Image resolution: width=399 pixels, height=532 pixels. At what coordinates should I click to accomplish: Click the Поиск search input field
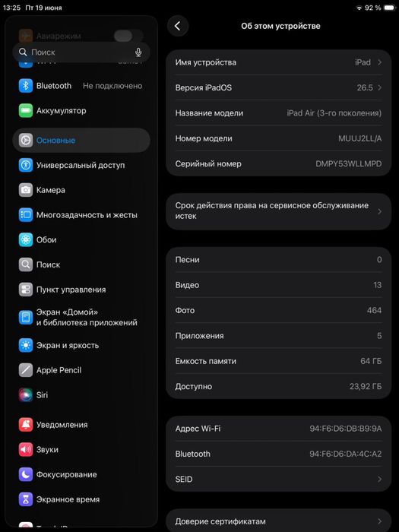pos(81,52)
